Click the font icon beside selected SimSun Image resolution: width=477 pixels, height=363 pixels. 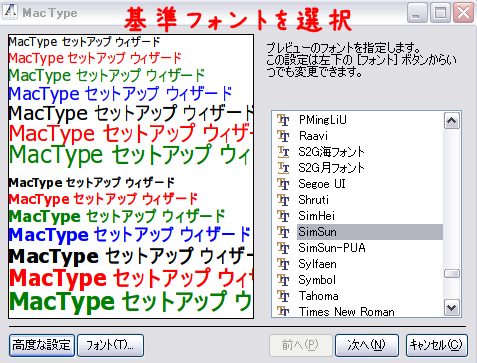[283, 232]
